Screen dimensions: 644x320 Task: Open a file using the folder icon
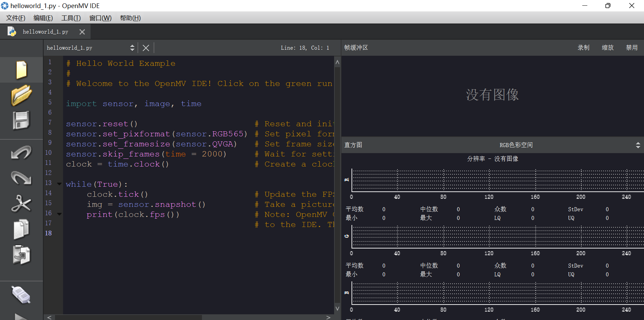21,95
